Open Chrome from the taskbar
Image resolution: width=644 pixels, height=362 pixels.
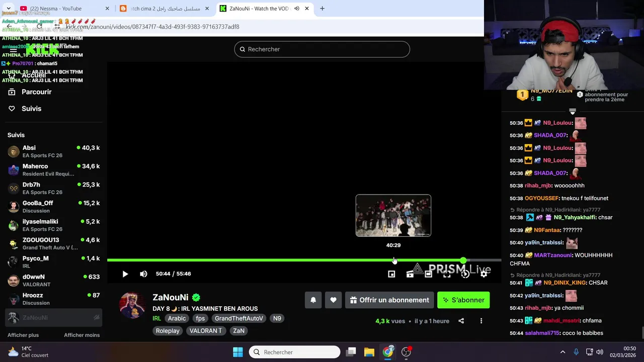(387, 352)
